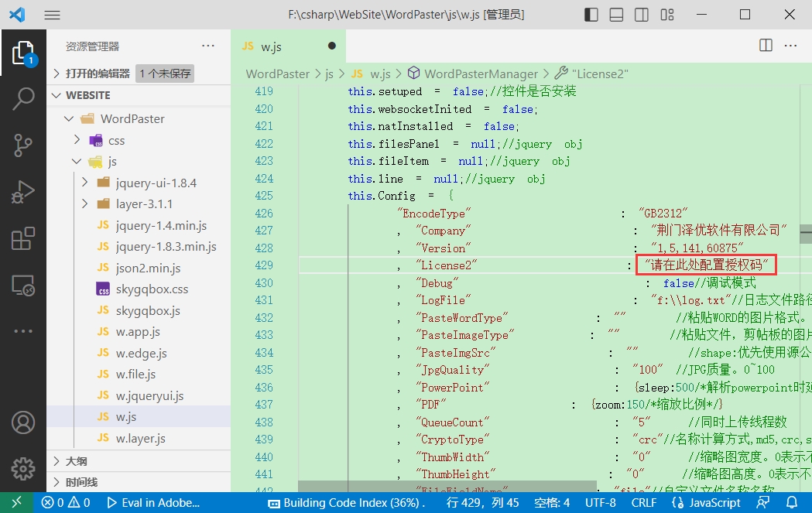The height and width of the screenshot is (513, 812).
Task: Click UTF-8 encoding in status bar
Action: coord(601,503)
